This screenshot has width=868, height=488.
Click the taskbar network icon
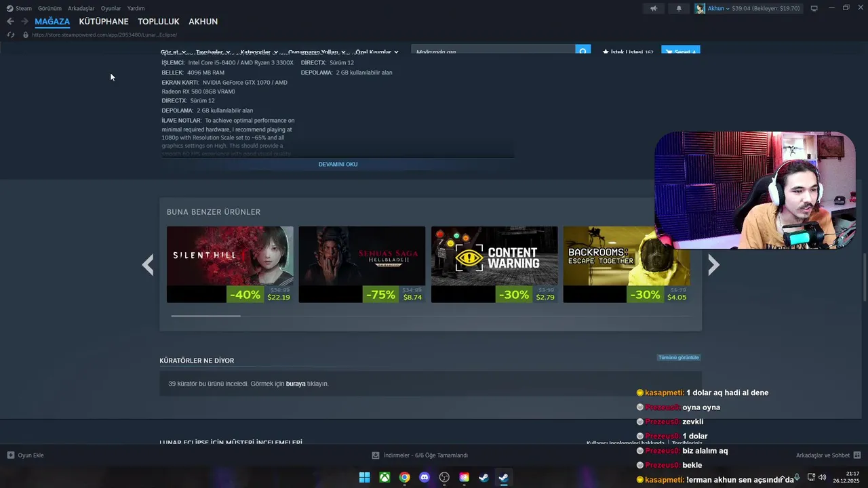tap(811, 477)
